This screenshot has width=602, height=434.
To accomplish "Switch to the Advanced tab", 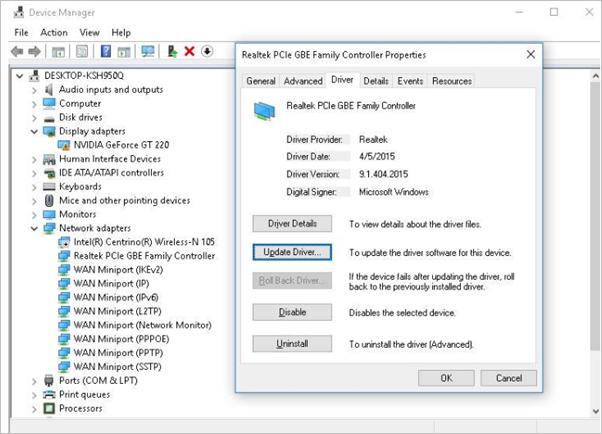I will coord(303,81).
